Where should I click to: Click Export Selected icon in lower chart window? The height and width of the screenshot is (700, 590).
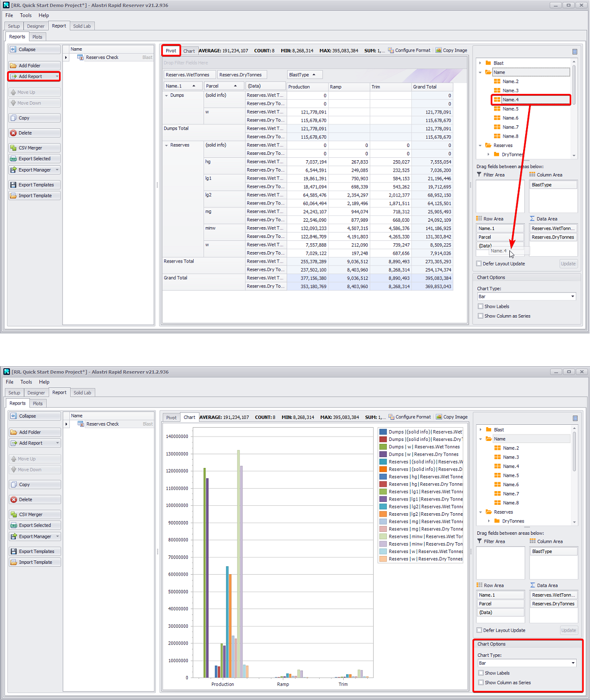pos(14,525)
